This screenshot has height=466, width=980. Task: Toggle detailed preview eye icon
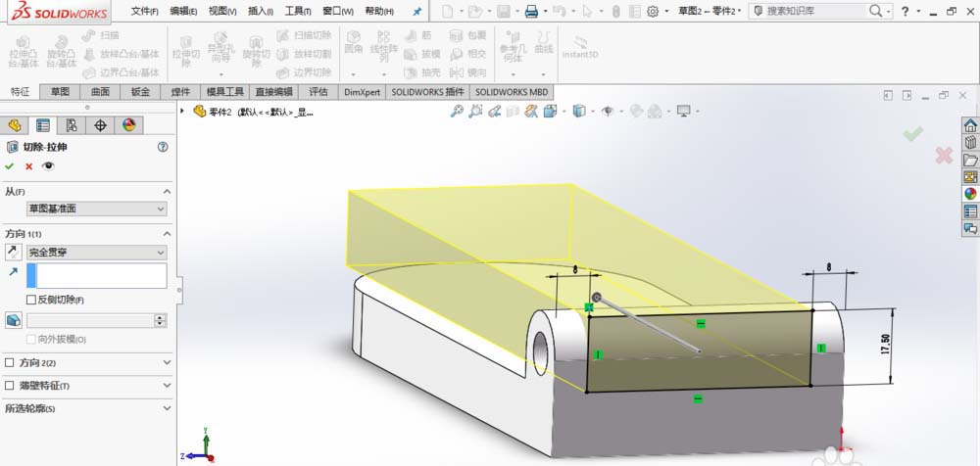pos(48,166)
